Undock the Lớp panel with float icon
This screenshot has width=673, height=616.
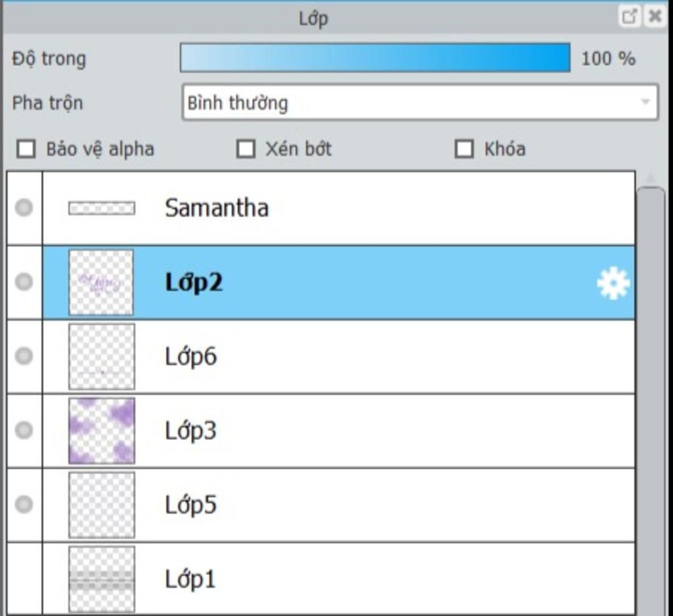629,16
